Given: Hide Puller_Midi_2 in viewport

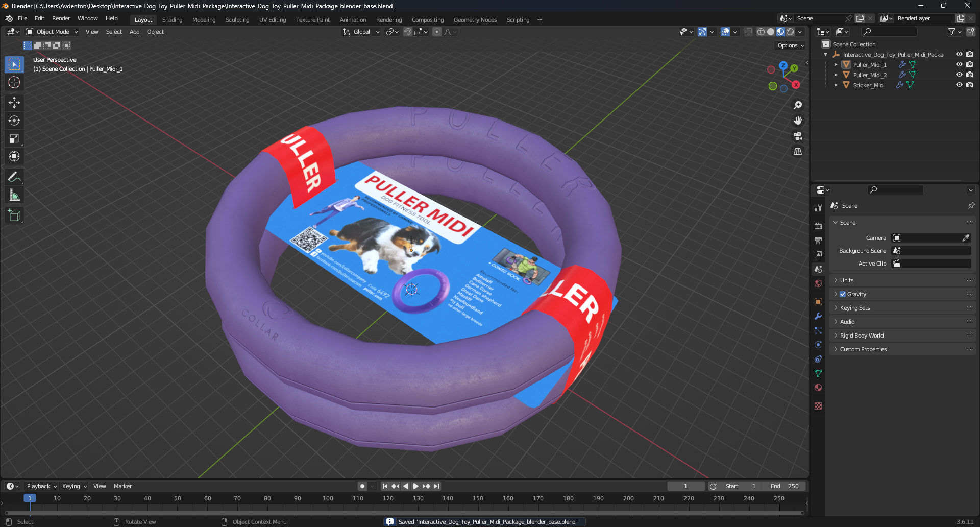Looking at the screenshot, I should [959, 75].
